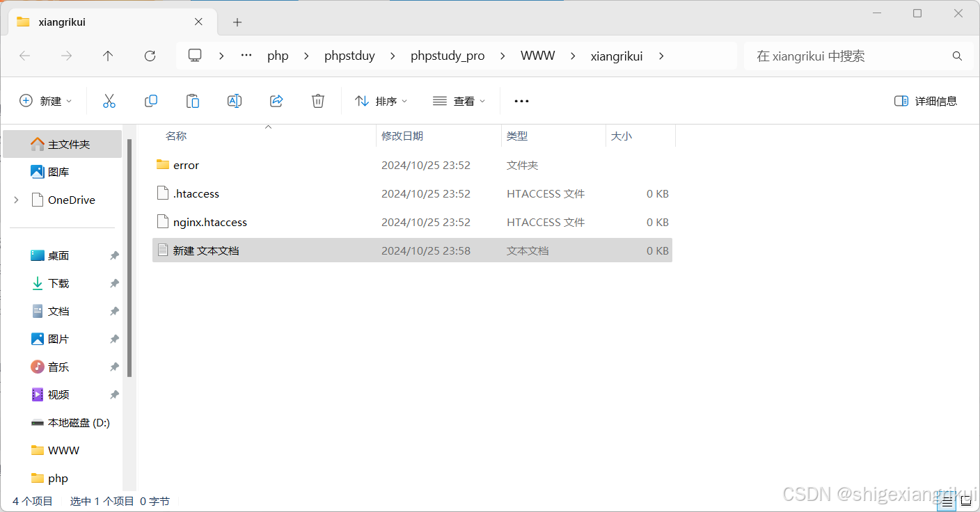Click the Paste icon

193,100
